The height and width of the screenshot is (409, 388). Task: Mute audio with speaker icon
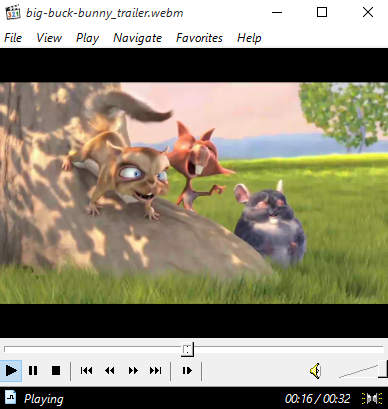tap(315, 371)
